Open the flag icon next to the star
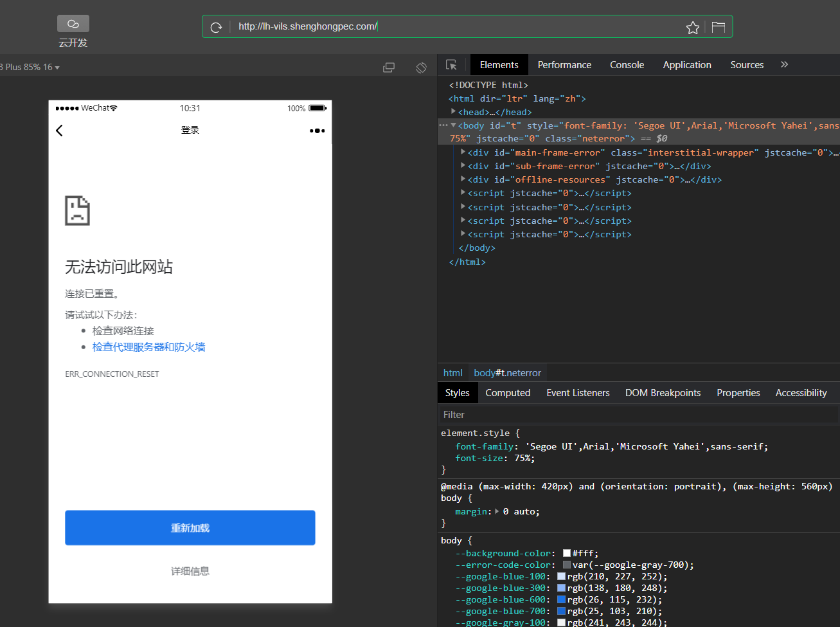This screenshot has height=627, width=840. 719,27
